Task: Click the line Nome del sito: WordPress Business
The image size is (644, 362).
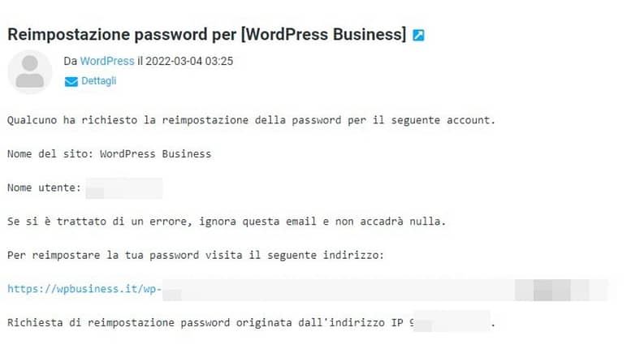Action: (110, 154)
